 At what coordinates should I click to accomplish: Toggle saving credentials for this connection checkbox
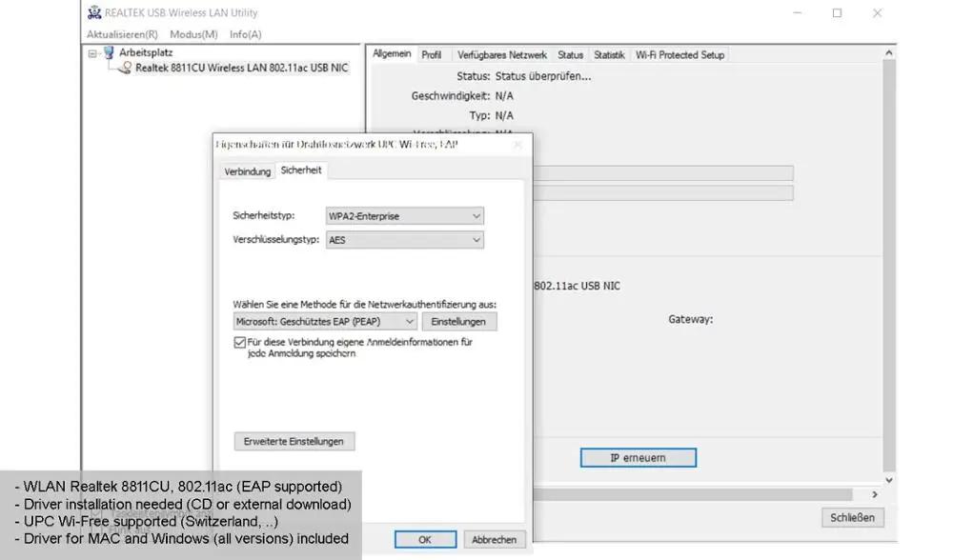pos(239,343)
